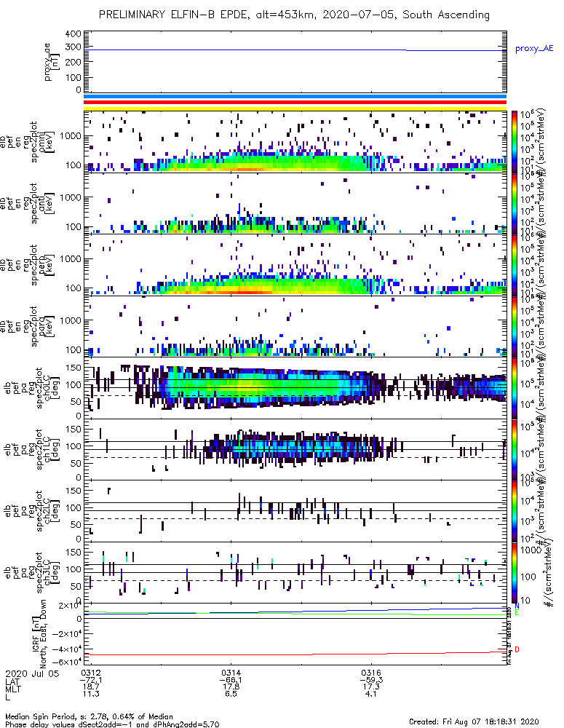Click the omni energy spectrogram panel
Screen dimensions: 564x728
pyautogui.click(x=295, y=142)
